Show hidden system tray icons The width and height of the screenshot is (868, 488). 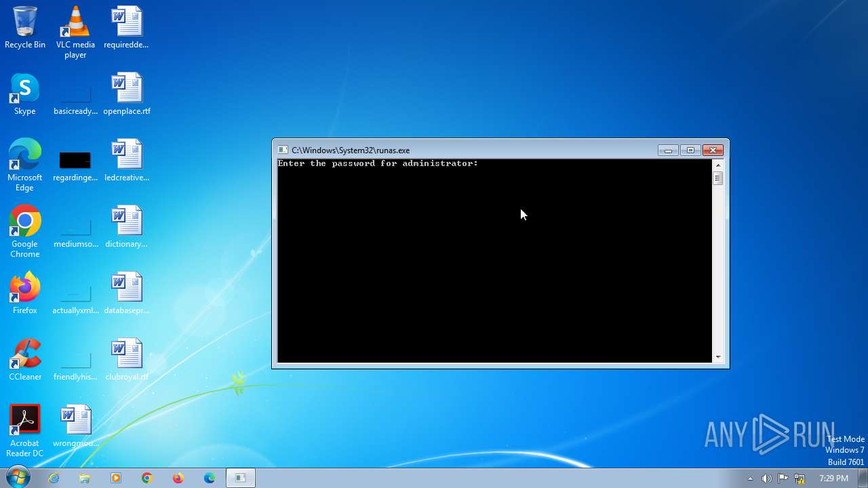tap(750, 479)
